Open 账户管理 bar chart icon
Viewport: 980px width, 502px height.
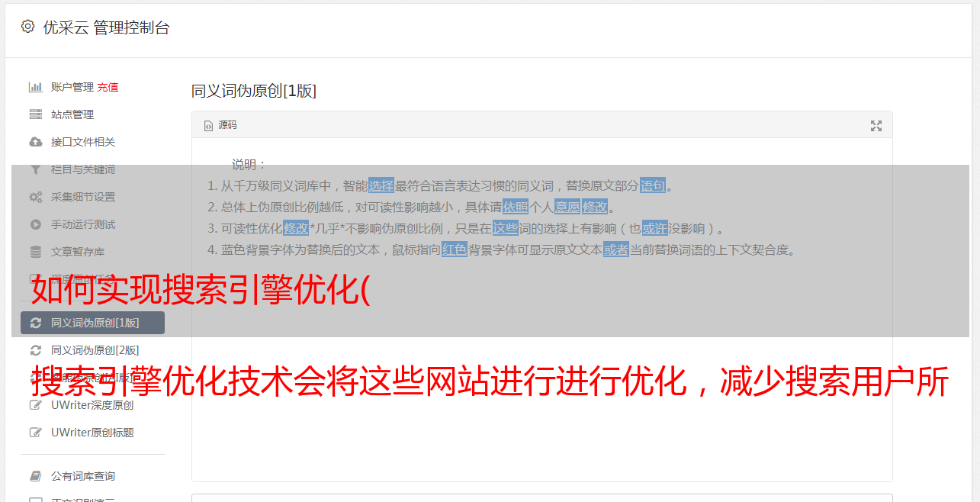[36, 87]
